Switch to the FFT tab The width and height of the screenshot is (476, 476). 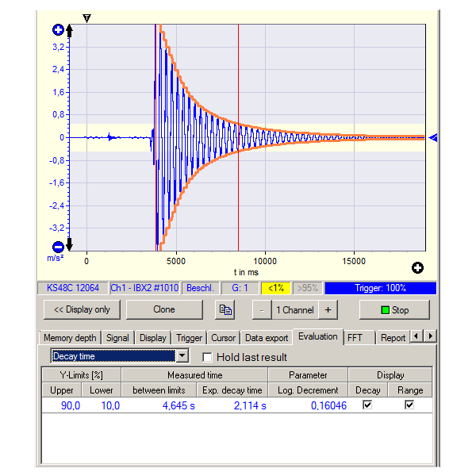[x=356, y=337]
